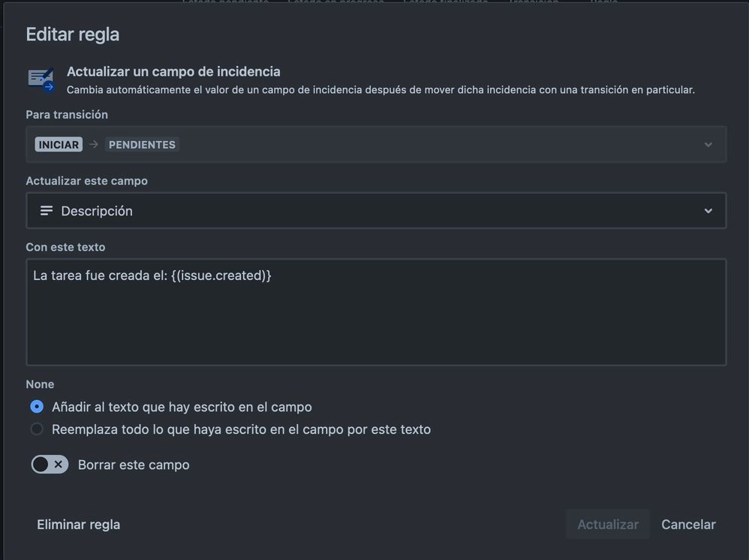Click the Descripción field type icon
This screenshot has width=749, height=560.
(46, 211)
